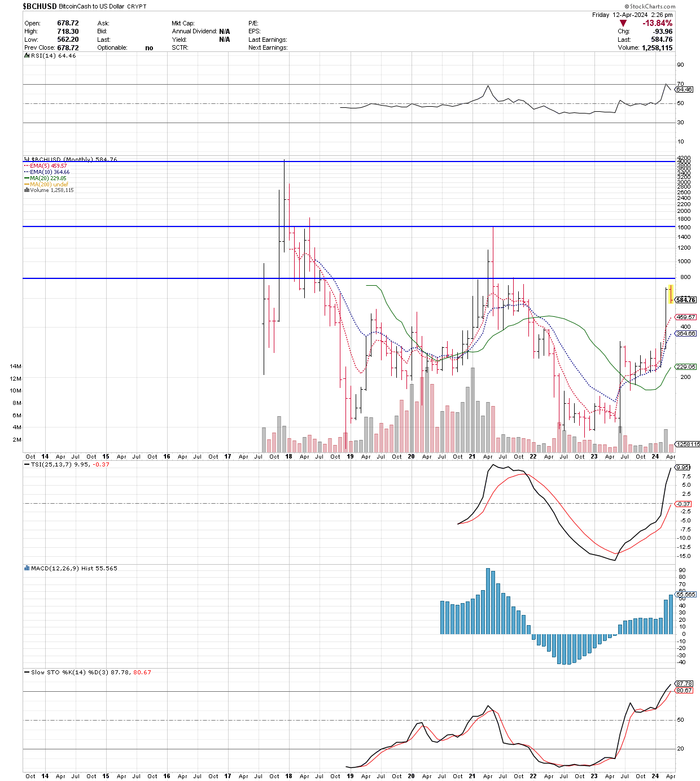The height and width of the screenshot is (781, 700).
Task: Click the Low value 562.20
Action: pos(68,40)
